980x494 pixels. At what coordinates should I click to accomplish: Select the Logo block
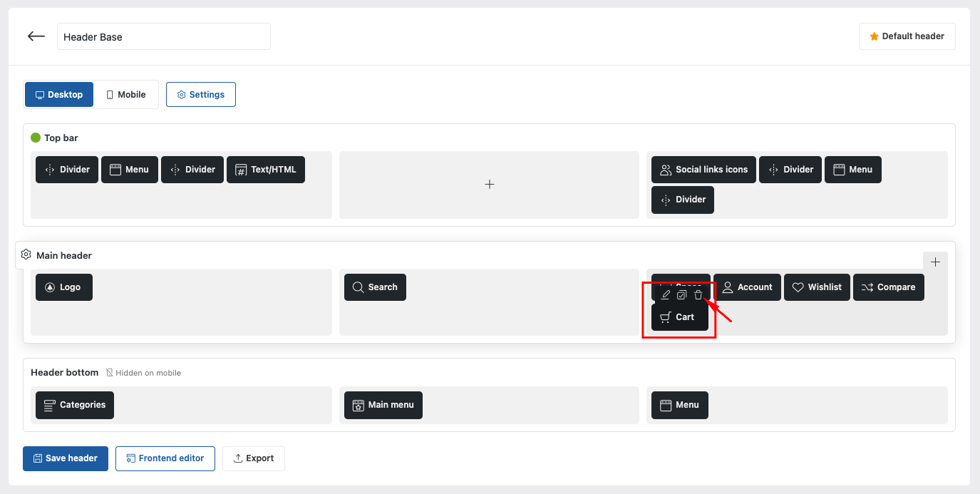click(x=64, y=287)
